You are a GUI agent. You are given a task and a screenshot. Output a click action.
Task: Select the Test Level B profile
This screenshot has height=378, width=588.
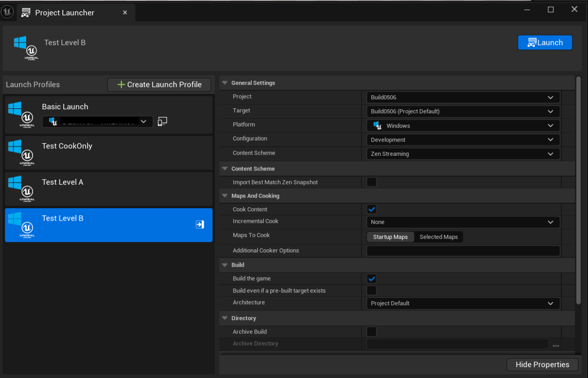click(109, 225)
